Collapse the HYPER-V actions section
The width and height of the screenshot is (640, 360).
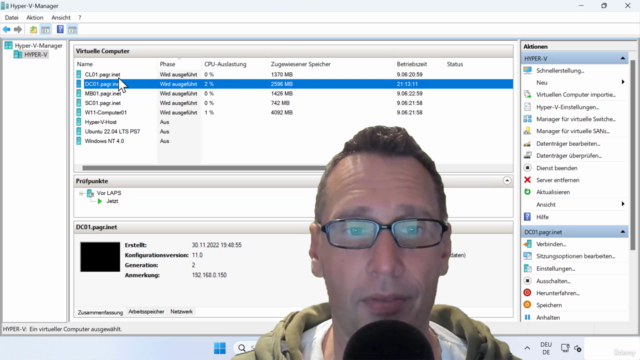pos(622,58)
